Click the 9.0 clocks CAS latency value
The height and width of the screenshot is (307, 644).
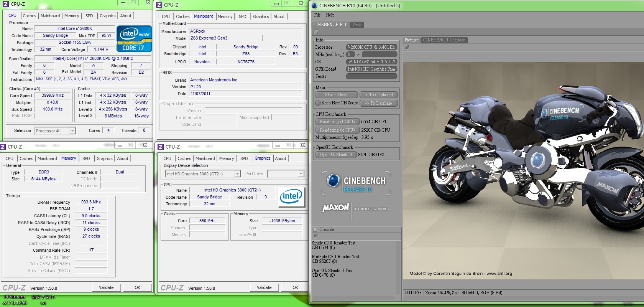tap(91, 216)
